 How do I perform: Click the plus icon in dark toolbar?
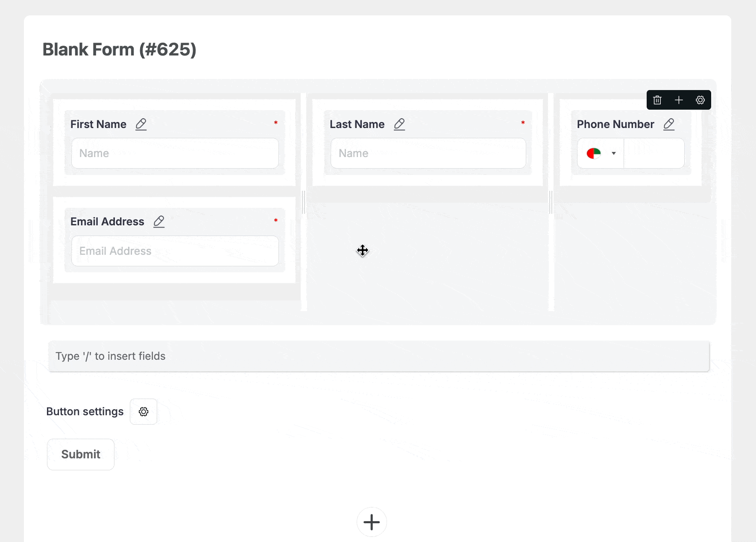click(679, 100)
